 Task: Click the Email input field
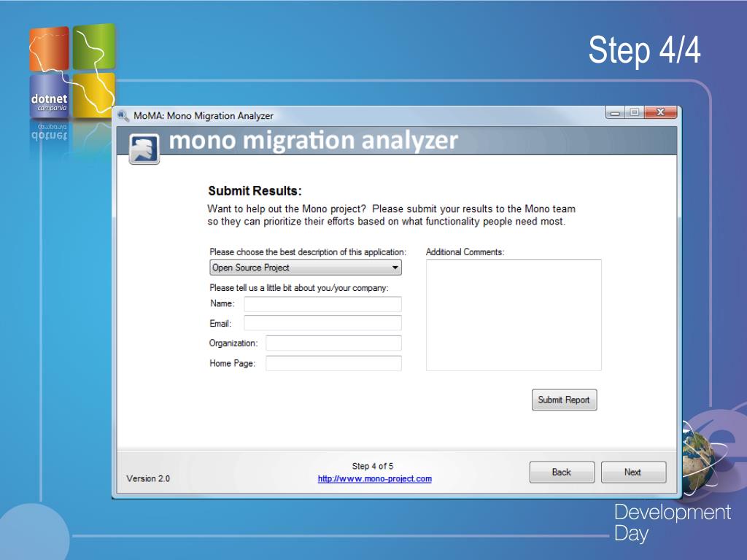[x=322, y=323]
